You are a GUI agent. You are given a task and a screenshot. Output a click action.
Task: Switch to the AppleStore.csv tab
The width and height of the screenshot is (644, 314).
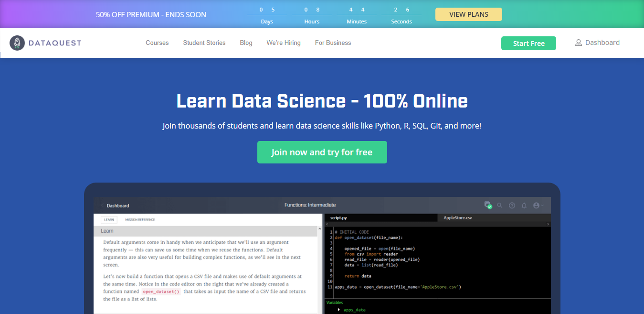[458, 217]
